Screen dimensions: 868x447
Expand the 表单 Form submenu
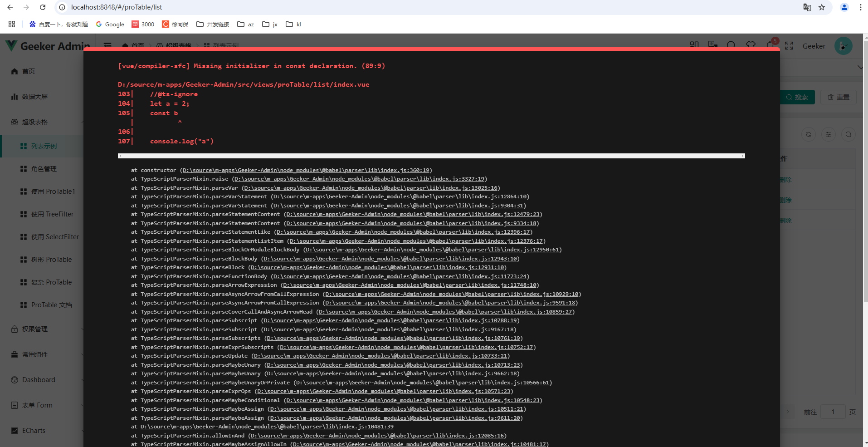tap(42, 405)
